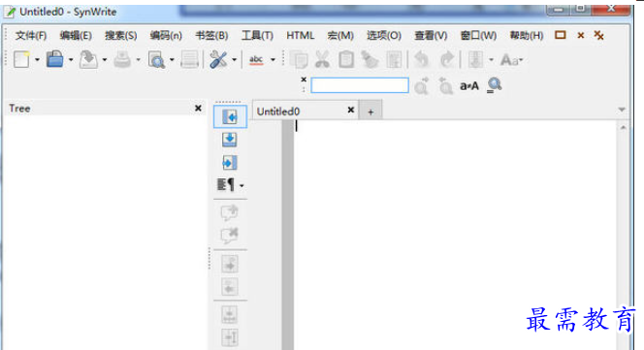
Task: Expand the sort icon dropdown arrow
Action: click(x=491, y=60)
